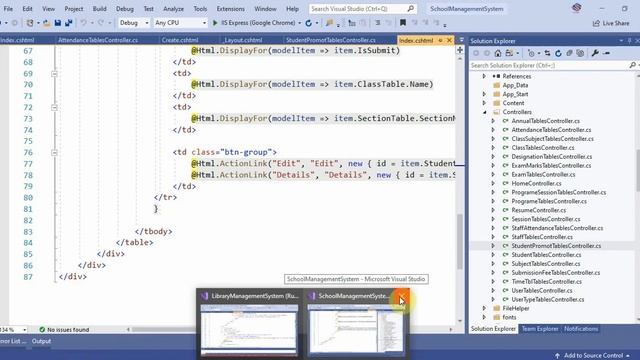640x360 pixels.
Task: Open the document tabs overflow dropdown
Action: [x=462, y=40]
